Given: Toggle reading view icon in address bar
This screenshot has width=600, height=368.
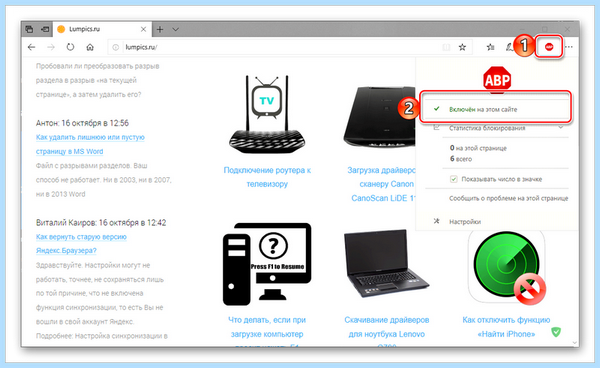Looking at the screenshot, I should [446, 47].
